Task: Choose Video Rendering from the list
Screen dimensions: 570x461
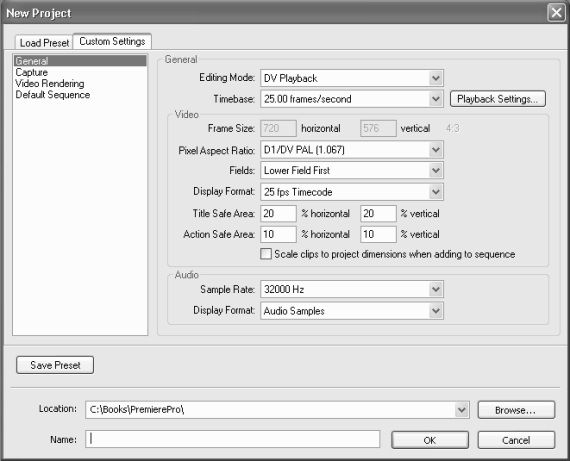Action: [x=50, y=83]
